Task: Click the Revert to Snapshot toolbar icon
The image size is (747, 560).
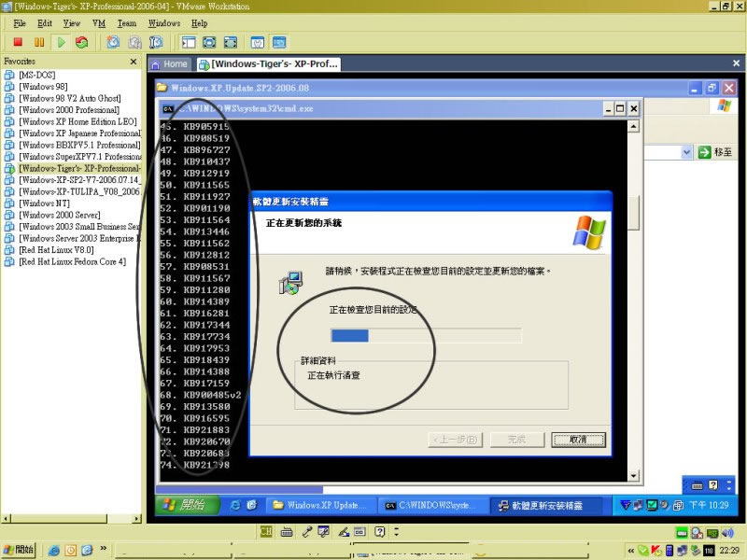Action: (x=134, y=42)
